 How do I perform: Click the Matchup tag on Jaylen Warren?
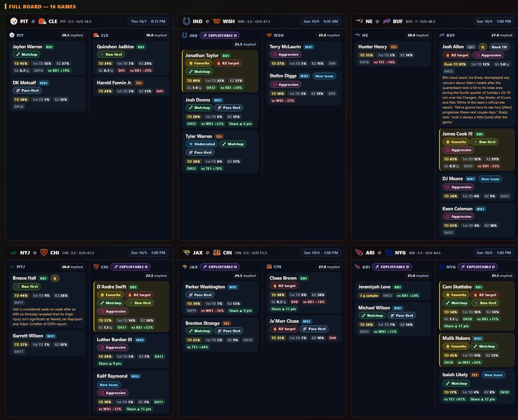pos(27,55)
